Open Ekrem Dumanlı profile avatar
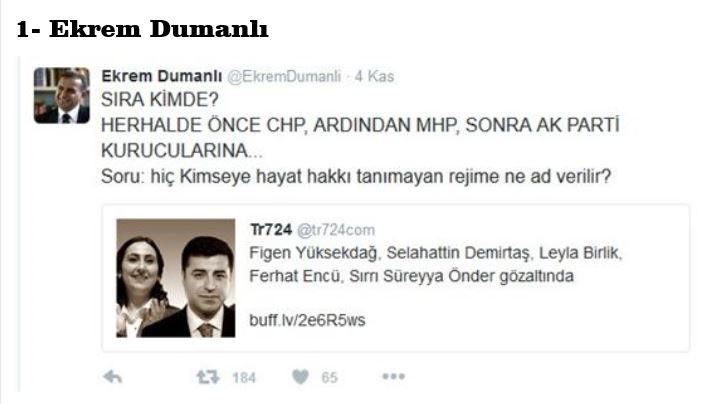The height and width of the screenshot is (404, 714). click(62, 95)
